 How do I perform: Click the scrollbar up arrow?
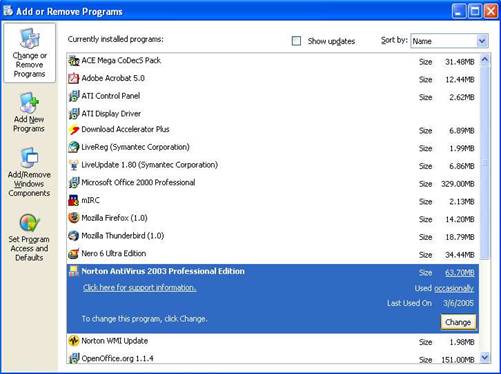485,60
